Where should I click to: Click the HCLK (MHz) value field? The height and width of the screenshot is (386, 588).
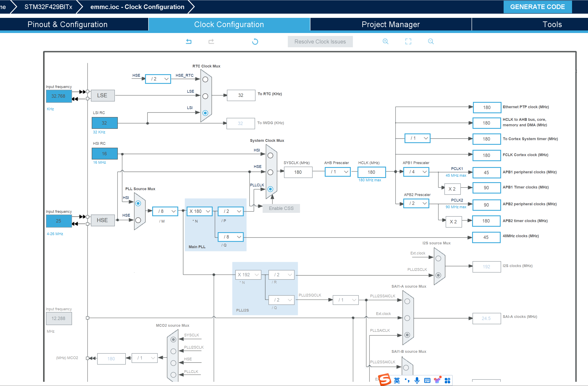(x=372, y=172)
